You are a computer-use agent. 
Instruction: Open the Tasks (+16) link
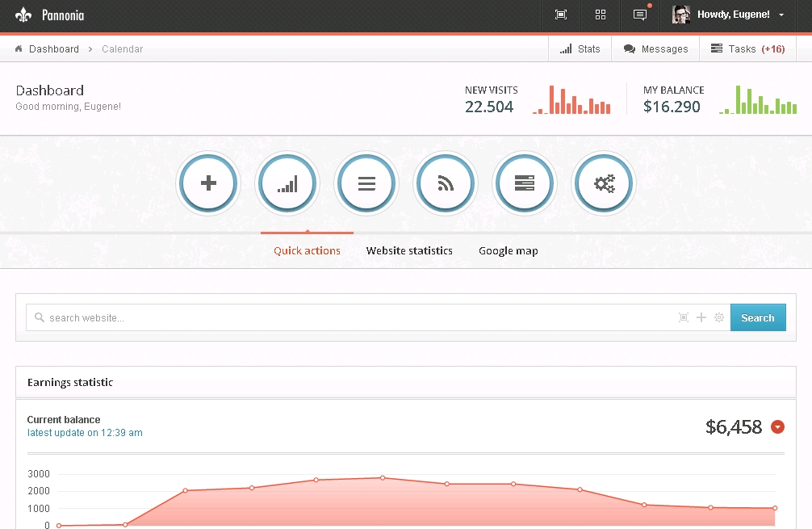[x=747, y=48]
